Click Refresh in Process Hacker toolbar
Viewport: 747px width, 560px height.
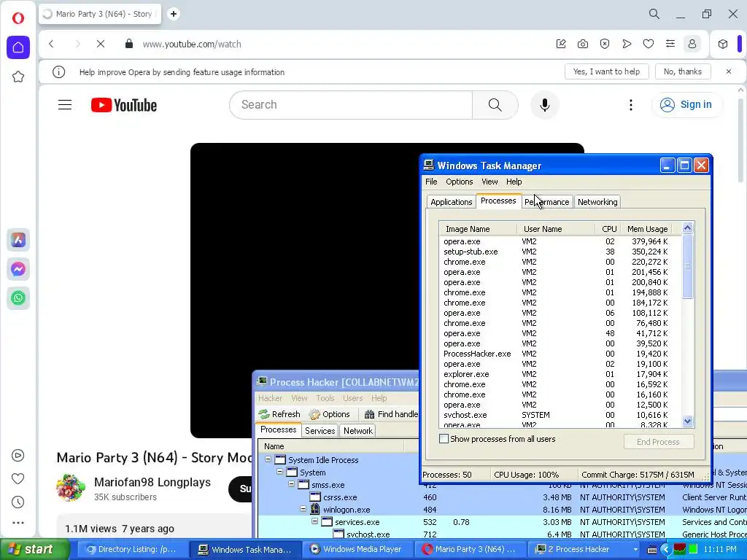coord(279,414)
